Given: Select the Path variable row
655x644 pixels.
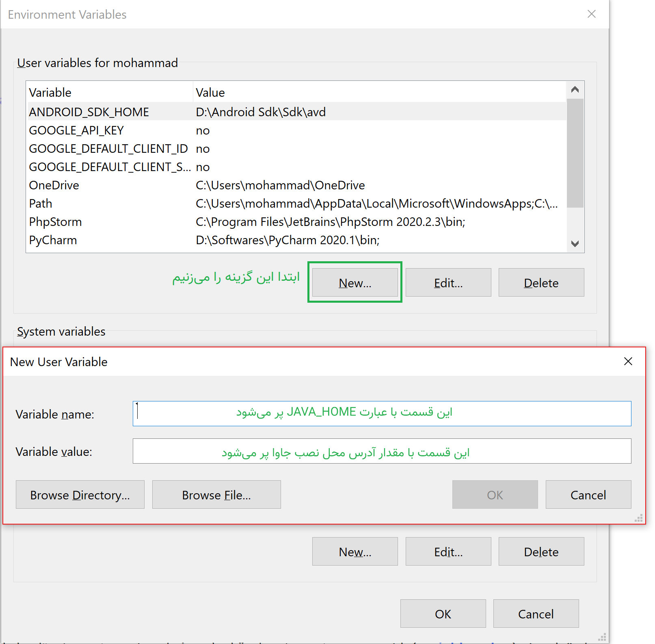Looking at the screenshot, I should pyautogui.click(x=296, y=203).
